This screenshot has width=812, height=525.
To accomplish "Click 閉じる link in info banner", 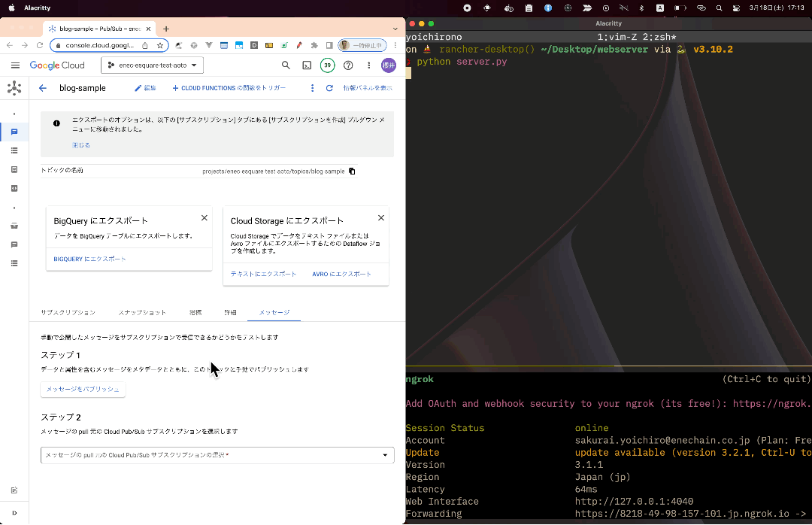I will point(81,145).
